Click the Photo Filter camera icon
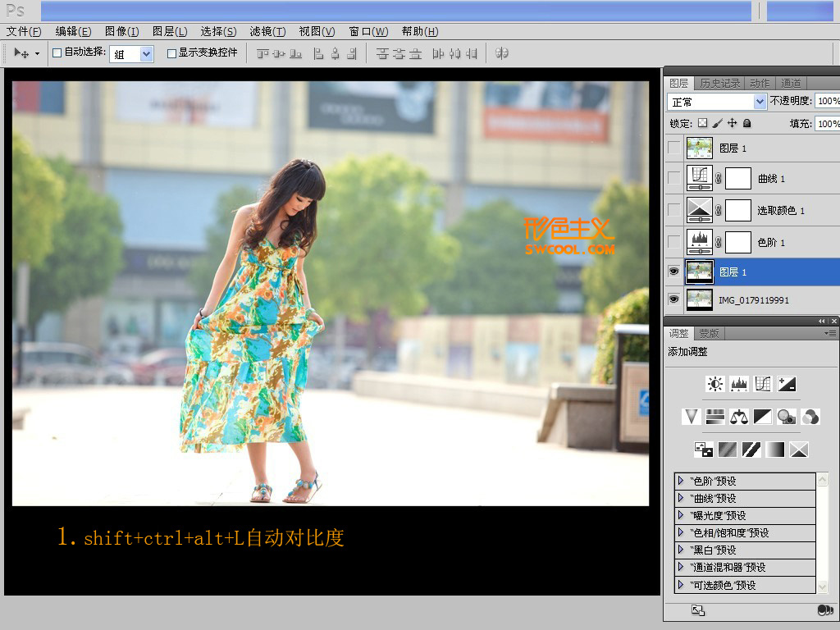The image size is (840, 630). click(x=787, y=417)
